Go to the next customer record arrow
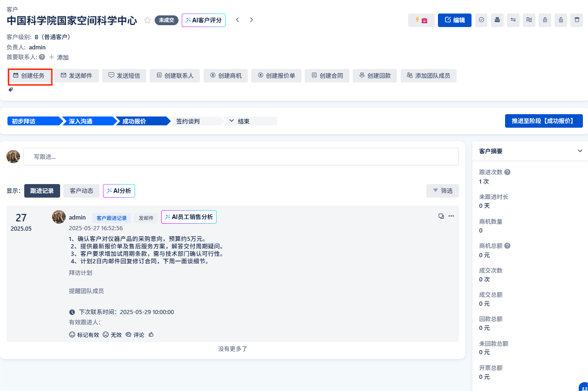 tap(252, 20)
